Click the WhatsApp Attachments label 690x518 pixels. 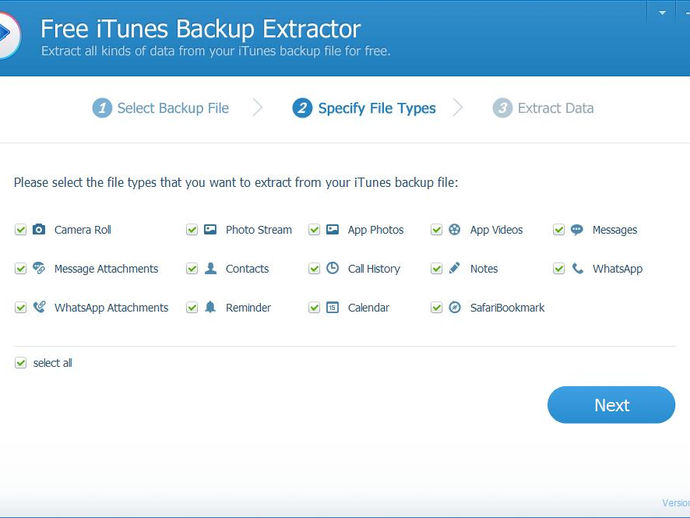[x=111, y=307]
